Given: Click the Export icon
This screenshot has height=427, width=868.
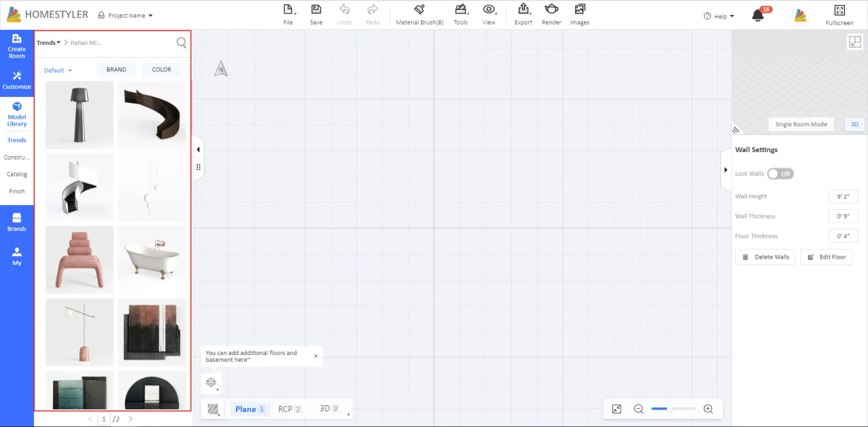Looking at the screenshot, I should click(x=523, y=10).
